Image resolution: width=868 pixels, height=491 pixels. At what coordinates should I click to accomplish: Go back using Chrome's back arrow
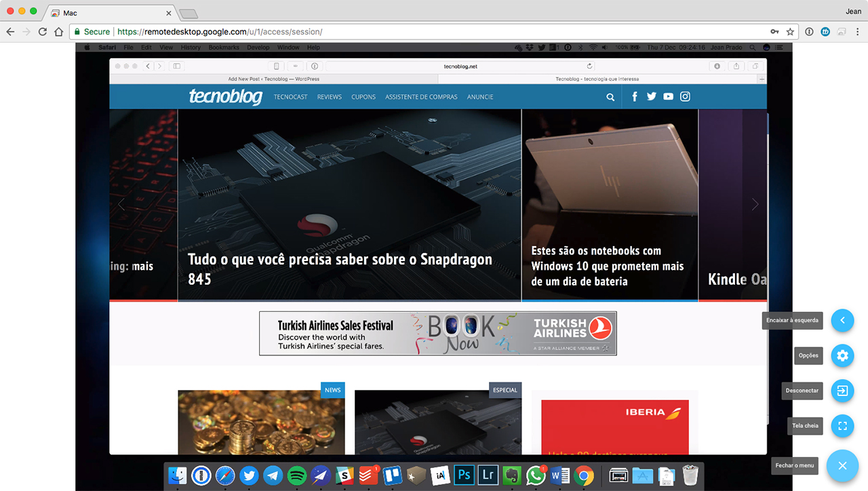(x=10, y=32)
